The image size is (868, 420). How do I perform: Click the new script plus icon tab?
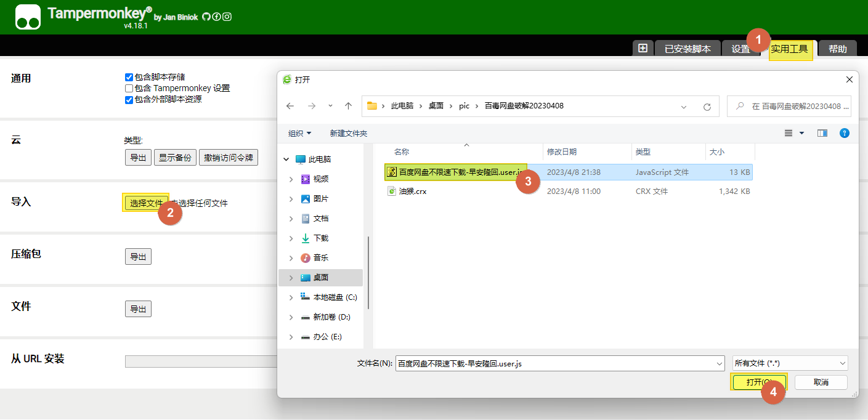point(643,49)
